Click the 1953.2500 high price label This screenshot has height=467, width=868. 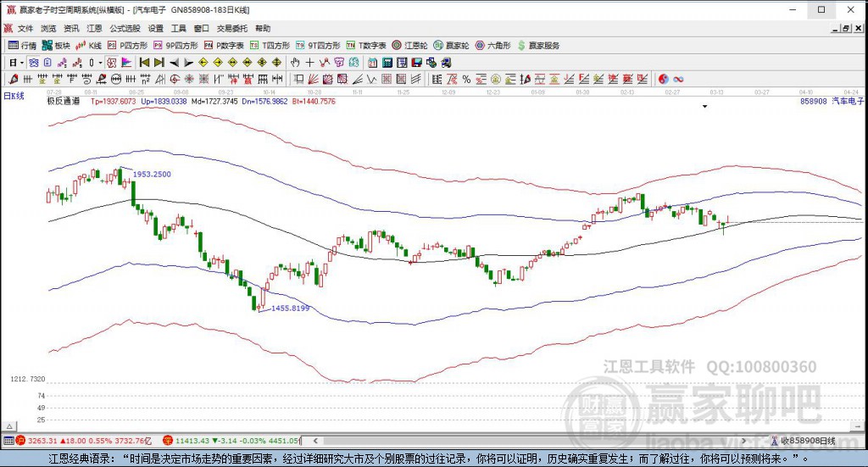coord(152,174)
